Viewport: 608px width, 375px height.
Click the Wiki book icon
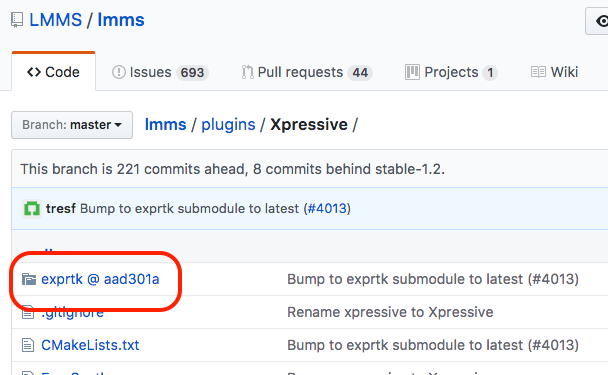(x=538, y=72)
